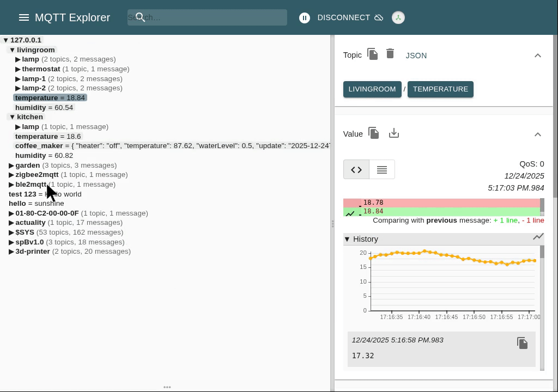
Task: Copy value to clipboard icon
Action: click(x=374, y=133)
